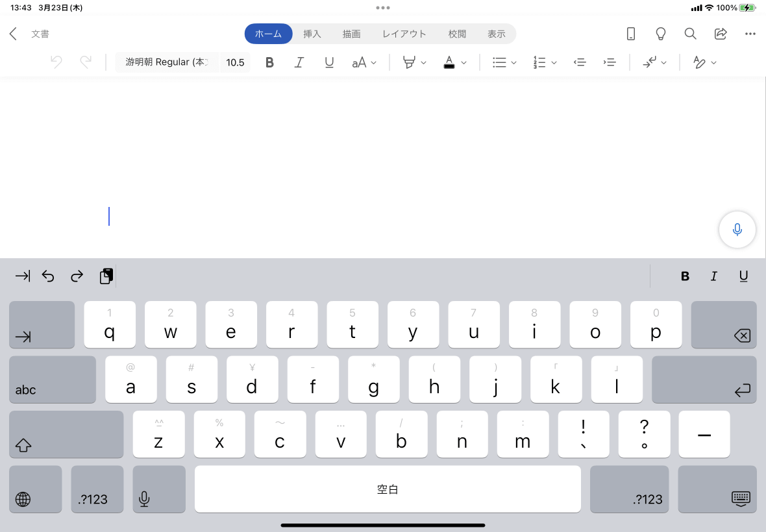Image resolution: width=766 pixels, height=532 pixels.
Task: Open the more options ellipsis menu
Action: click(750, 34)
